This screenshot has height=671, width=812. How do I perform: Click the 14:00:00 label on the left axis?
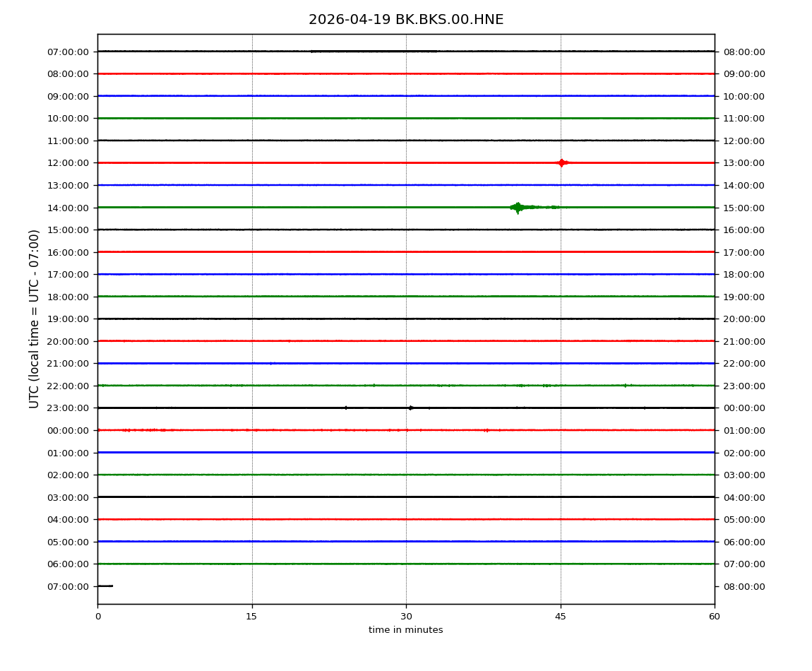[68, 208]
